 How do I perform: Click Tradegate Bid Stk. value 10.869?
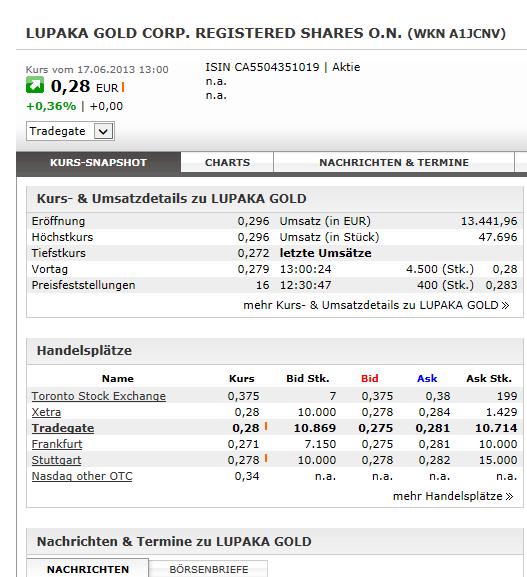click(x=315, y=428)
